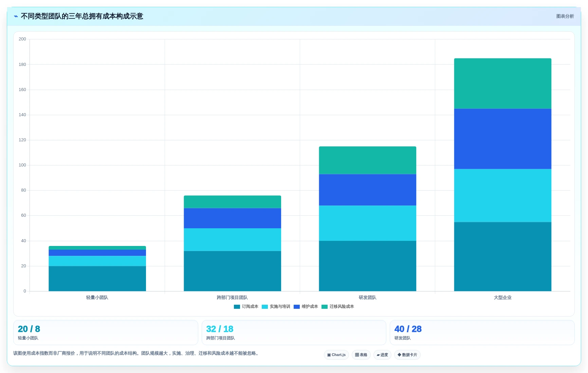Click the 轻量小团队 x-axis label

coord(97,298)
